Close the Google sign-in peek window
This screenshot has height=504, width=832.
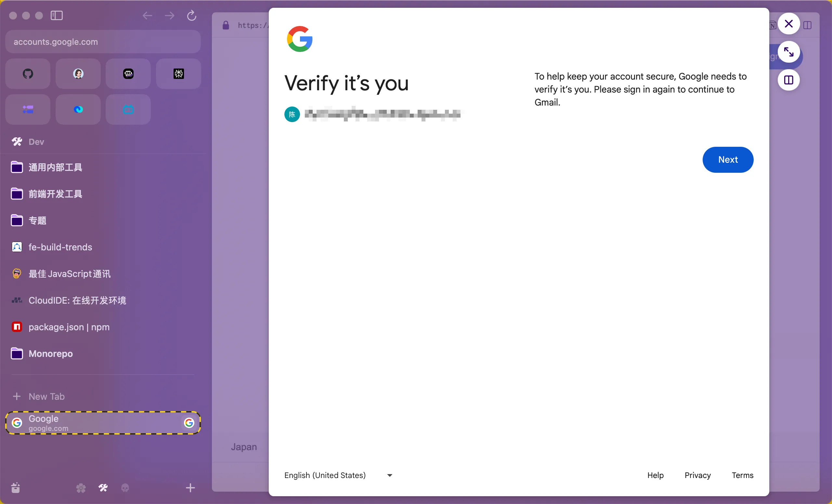pos(788,24)
